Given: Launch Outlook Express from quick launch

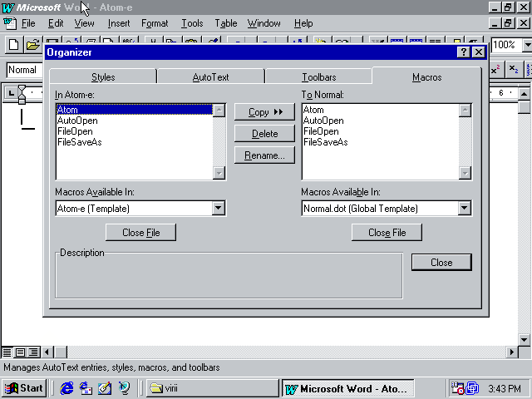Looking at the screenshot, I should click(x=86, y=388).
